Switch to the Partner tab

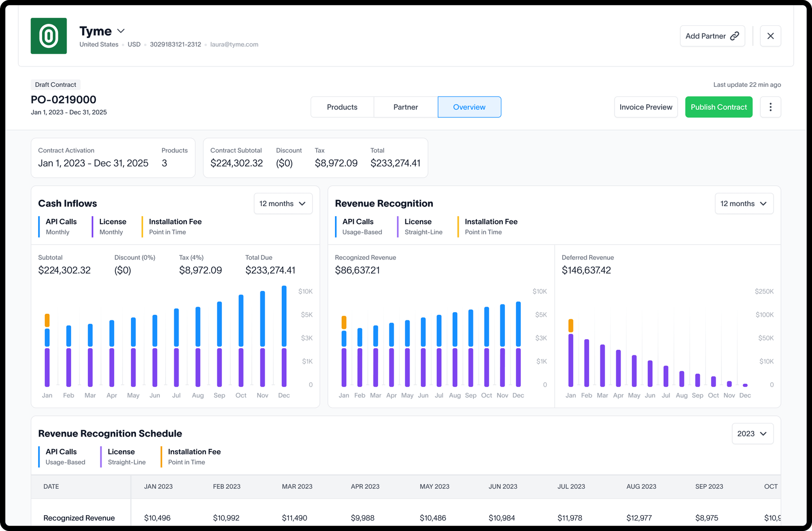(405, 107)
